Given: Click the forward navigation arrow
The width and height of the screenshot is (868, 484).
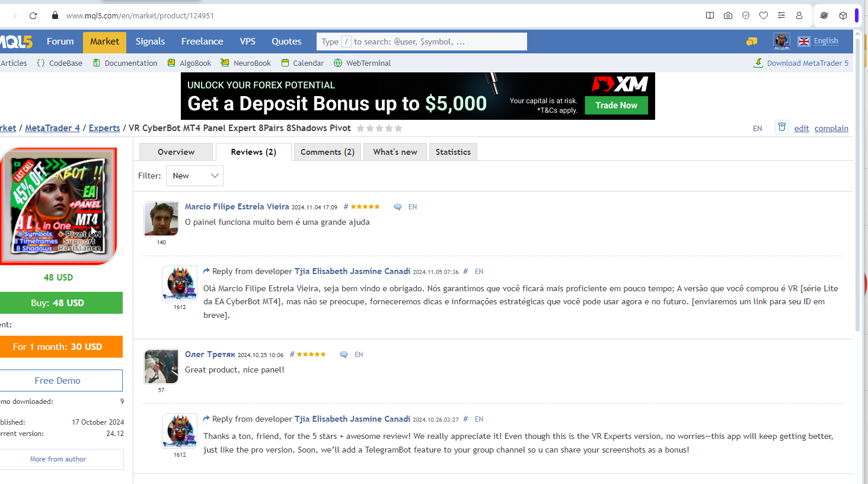Looking at the screenshot, I should click(15, 15).
